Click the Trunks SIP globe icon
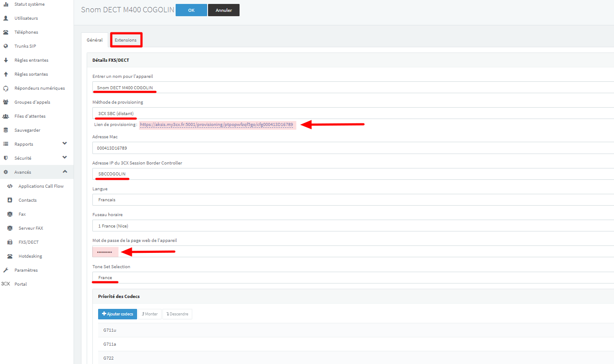Image resolution: width=614 pixels, height=364 pixels. 6,46
